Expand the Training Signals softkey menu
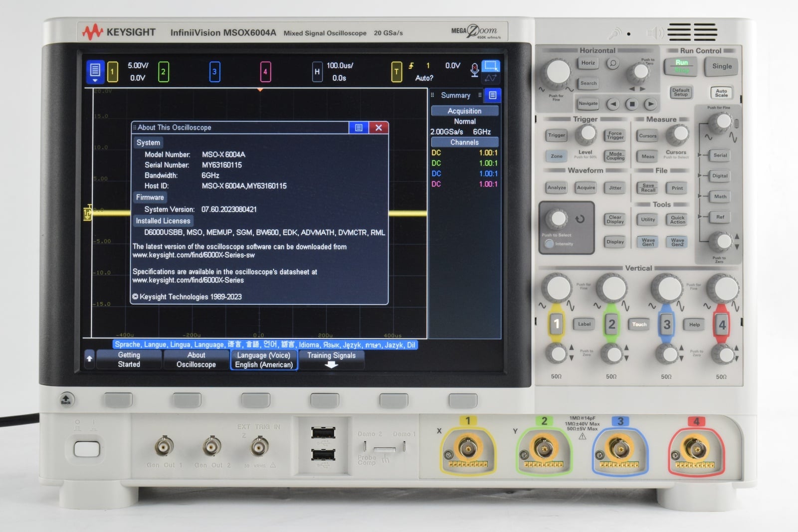 pos(331,359)
